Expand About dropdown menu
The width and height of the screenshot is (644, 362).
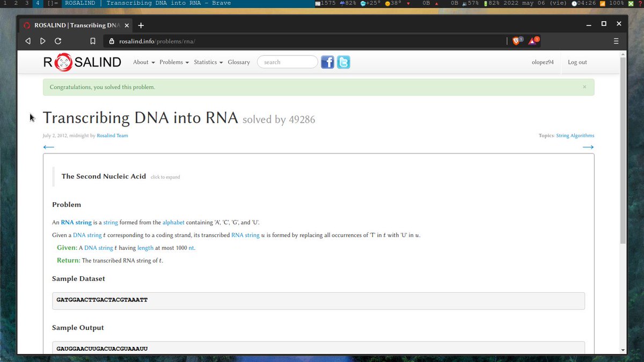point(144,62)
